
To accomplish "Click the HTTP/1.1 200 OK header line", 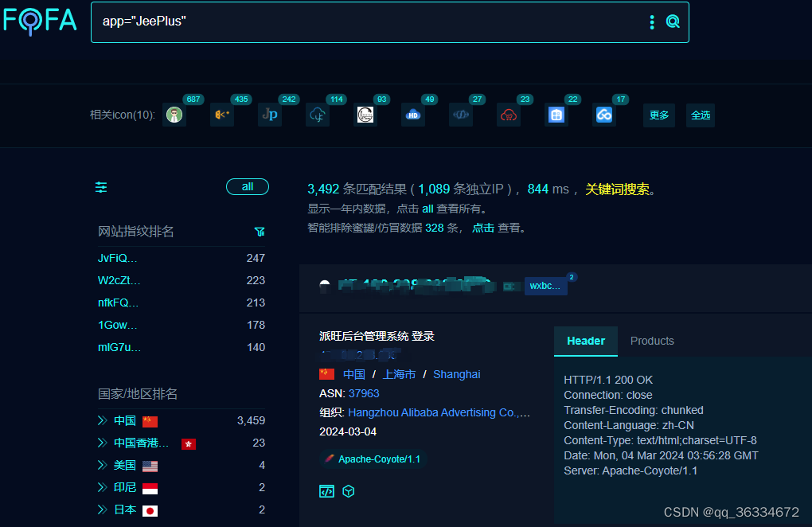I will (x=608, y=380).
